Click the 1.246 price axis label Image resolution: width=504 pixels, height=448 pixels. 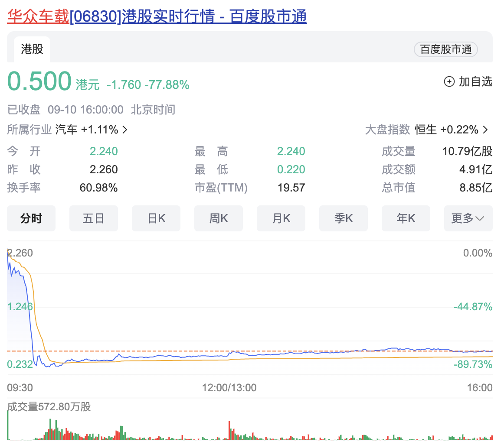click(x=20, y=307)
